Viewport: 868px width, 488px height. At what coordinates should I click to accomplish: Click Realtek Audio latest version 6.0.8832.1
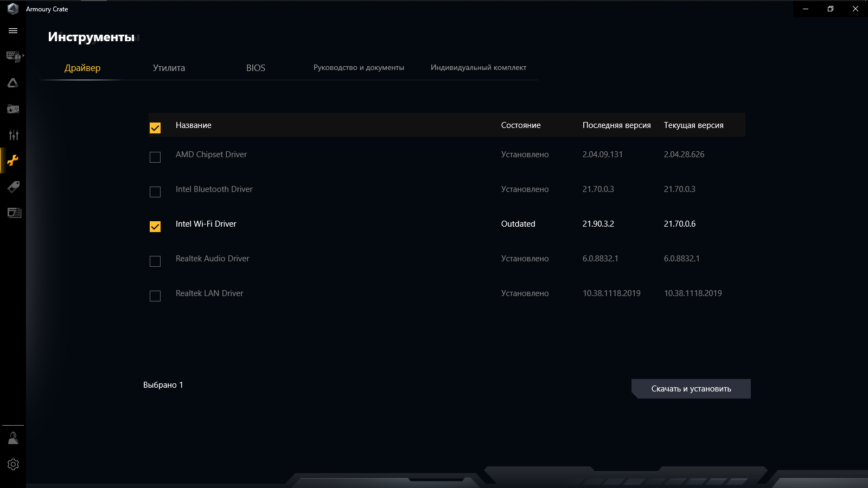pos(601,259)
